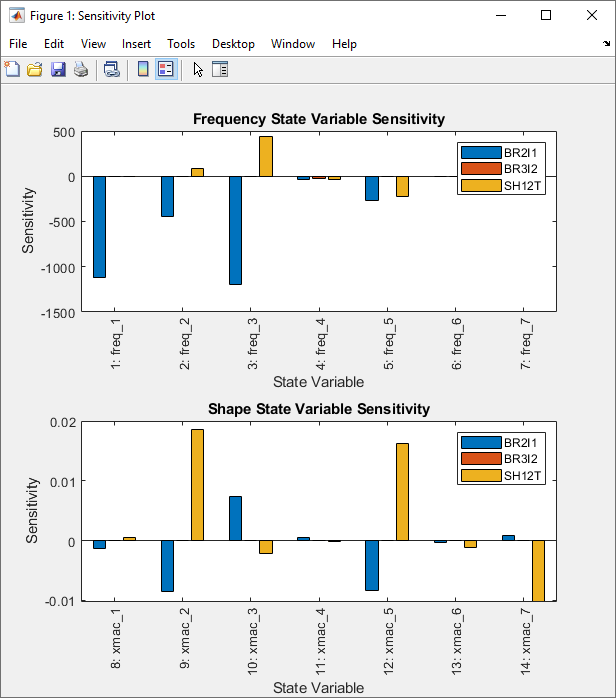Viewport: 616px width, 698px height.
Task: Toggle the Insert Legend toolbar button
Action: 166,69
